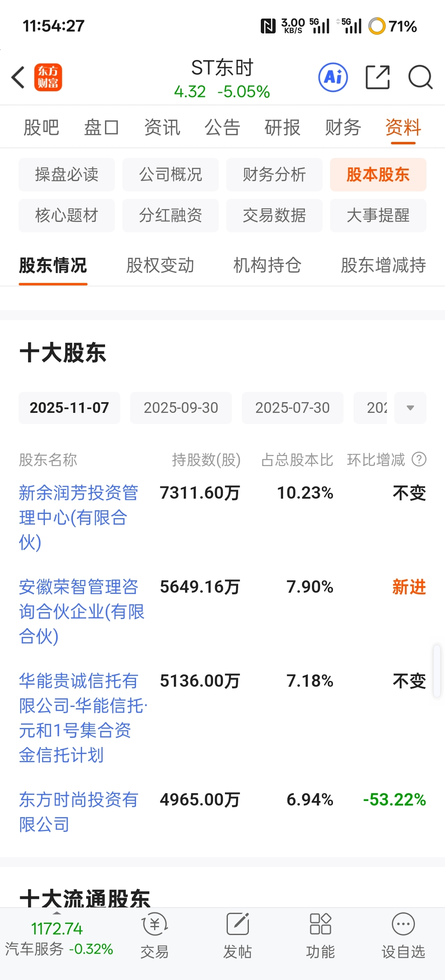Screen dimensions: 445x980
Task: Tap the 十大流通股东 heading
Action: (x=85, y=898)
